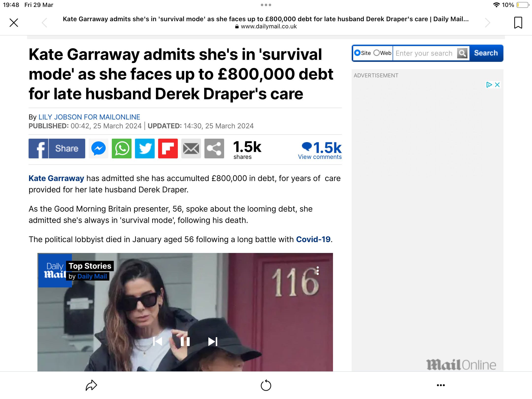Viewport: 532px width, 399px height.
Task: Share article on WhatsApp
Action: 122,149
